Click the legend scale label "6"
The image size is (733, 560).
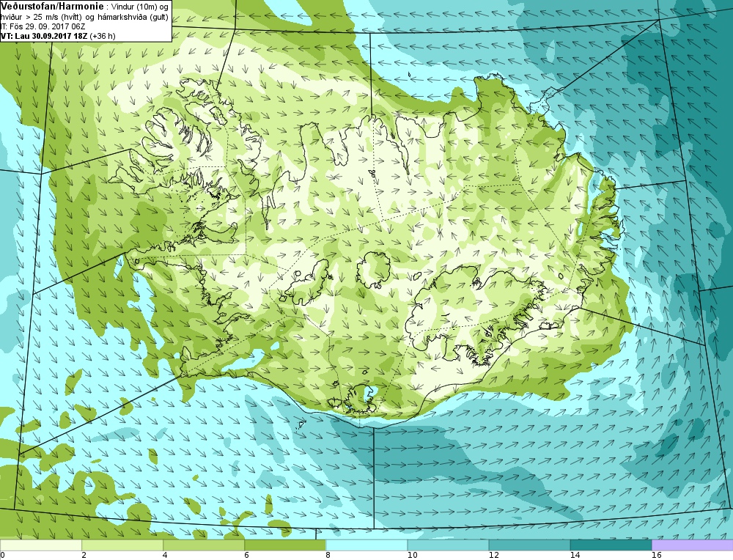(246, 556)
